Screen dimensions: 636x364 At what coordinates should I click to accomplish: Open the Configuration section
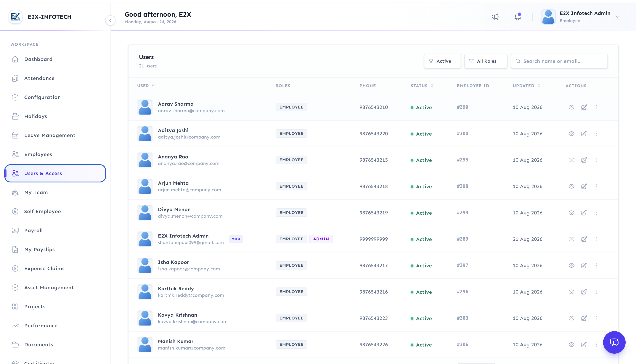pos(55,97)
